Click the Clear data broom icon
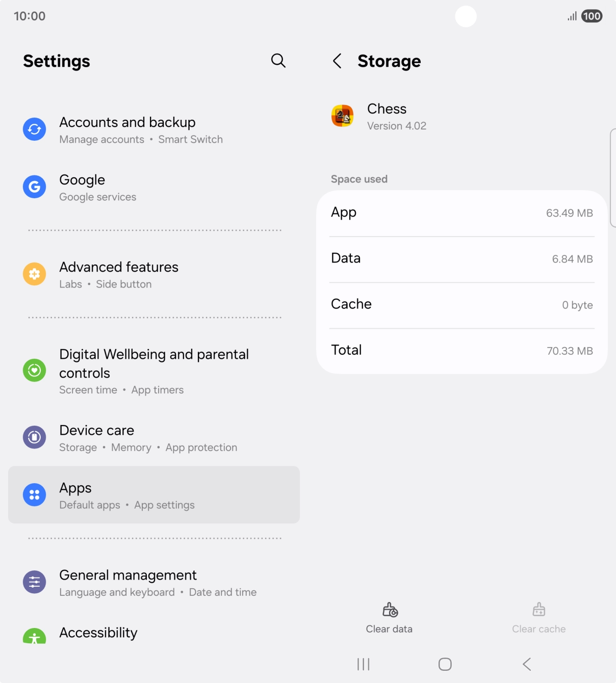The height and width of the screenshot is (683, 616). pyautogui.click(x=389, y=610)
